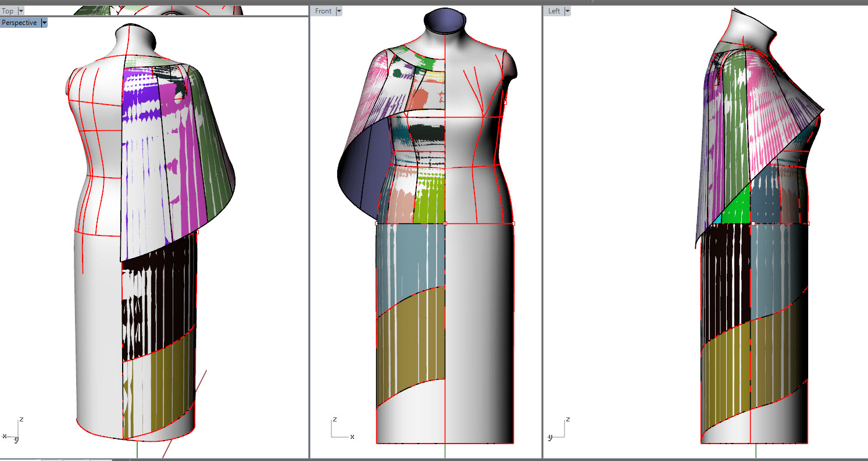This screenshot has width=868, height=461.
Task: Open the Top viewport dropdown arrow
Action: click(x=21, y=11)
